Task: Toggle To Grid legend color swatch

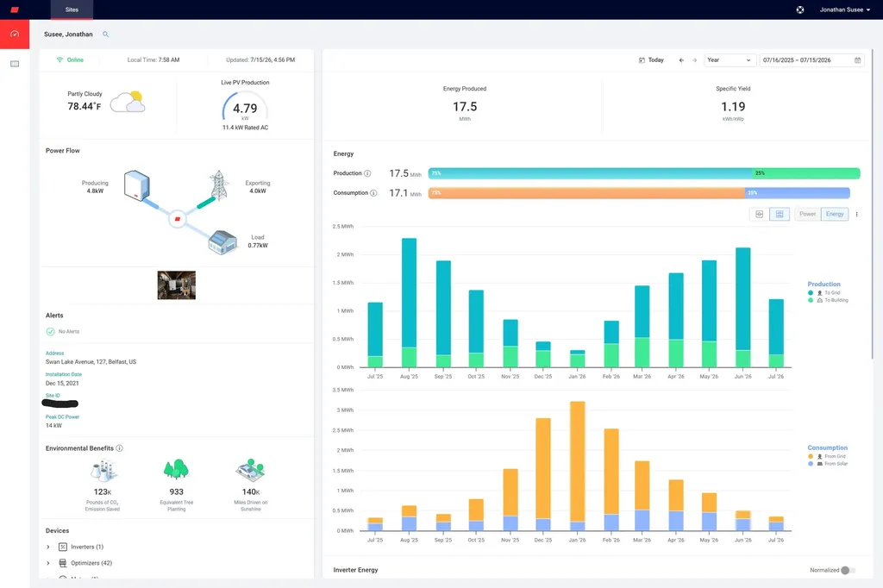Action: coord(811,293)
